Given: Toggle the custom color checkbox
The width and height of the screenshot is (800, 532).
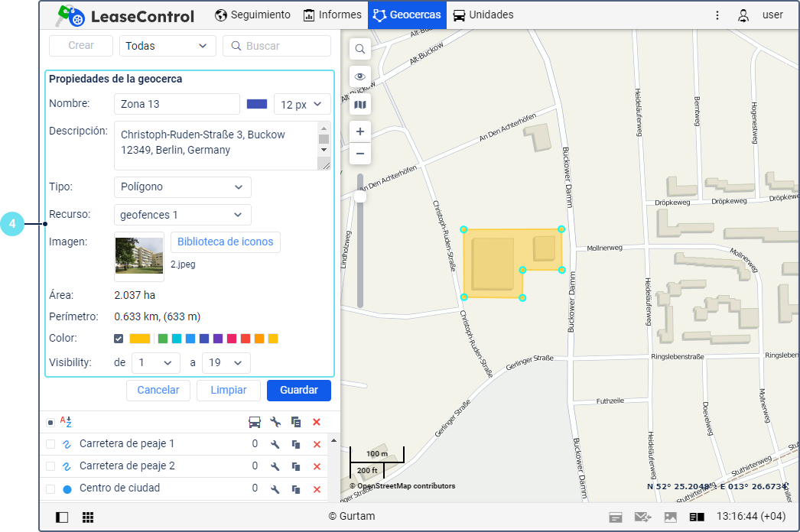Looking at the screenshot, I should [119, 339].
